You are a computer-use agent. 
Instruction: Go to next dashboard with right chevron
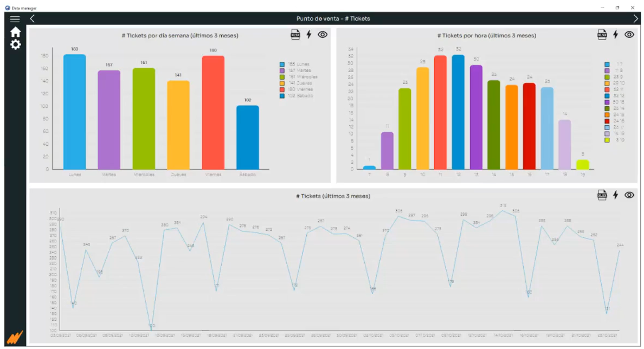click(x=636, y=19)
